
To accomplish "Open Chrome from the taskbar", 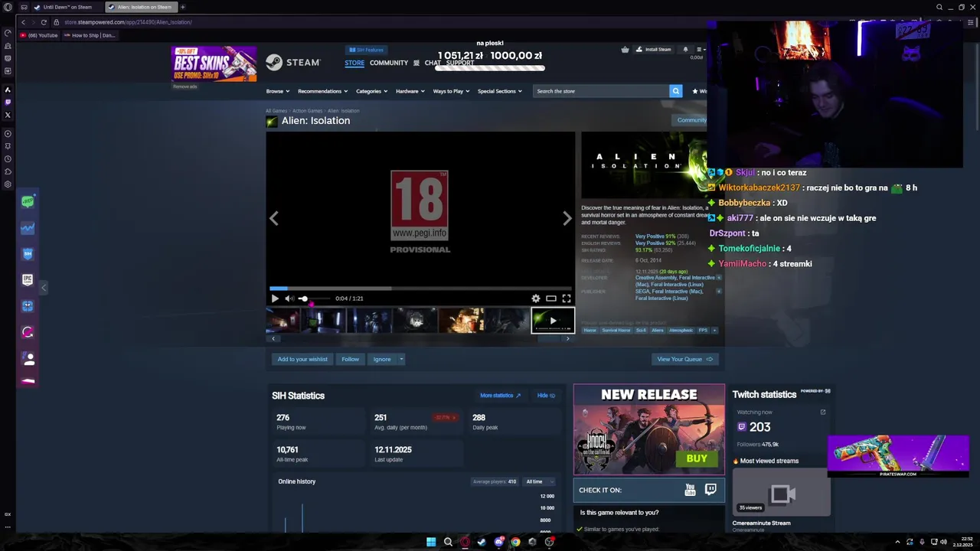I will (515, 542).
